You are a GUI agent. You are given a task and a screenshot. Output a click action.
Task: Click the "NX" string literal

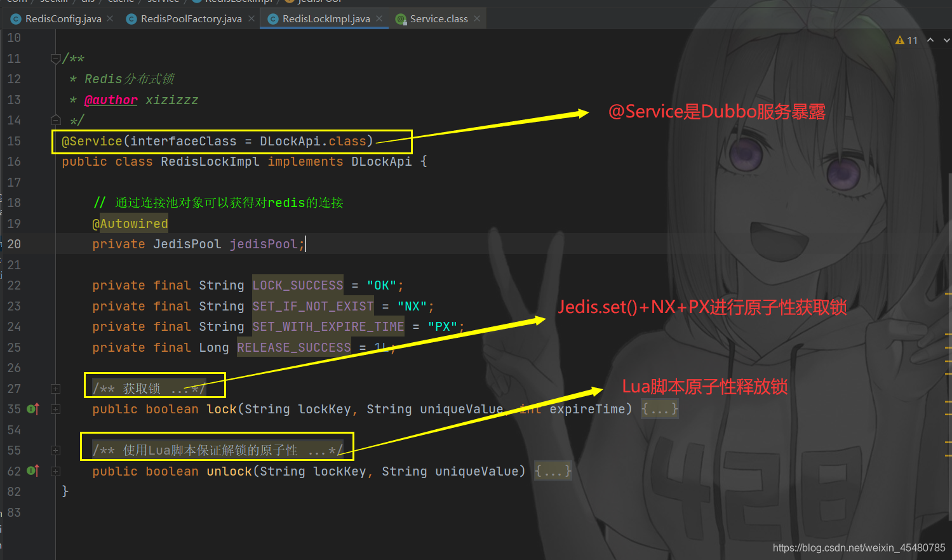pos(412,306)
